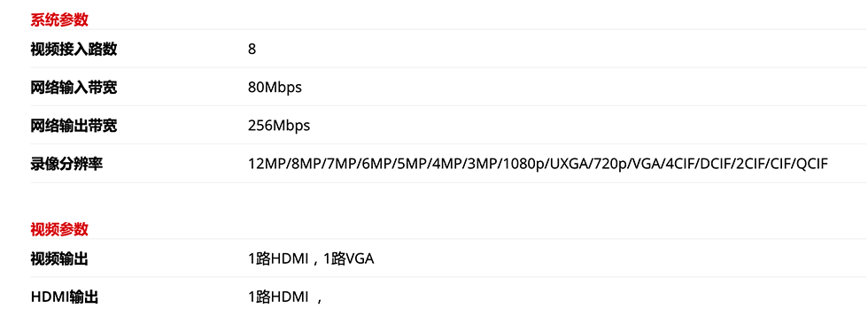Click QCIF at the end of resolutions
Screen dimensions: 868x324
tap(813, 164)
